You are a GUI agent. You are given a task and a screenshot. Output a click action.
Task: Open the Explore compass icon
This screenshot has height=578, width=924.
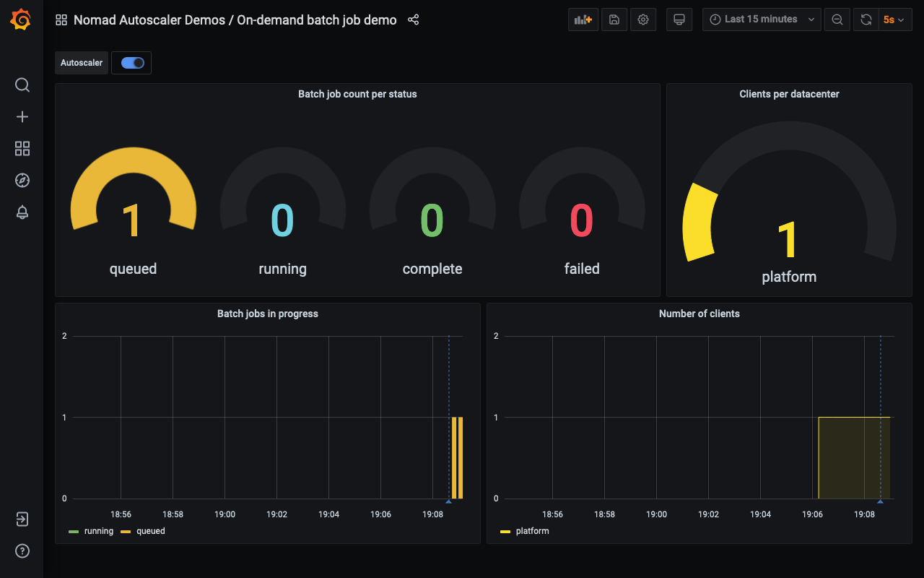[22, 181]
